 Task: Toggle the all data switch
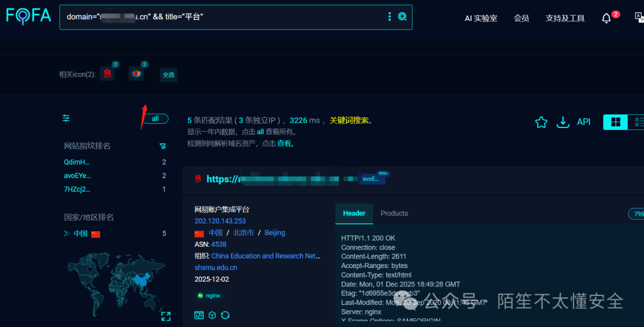click(155, 119)
